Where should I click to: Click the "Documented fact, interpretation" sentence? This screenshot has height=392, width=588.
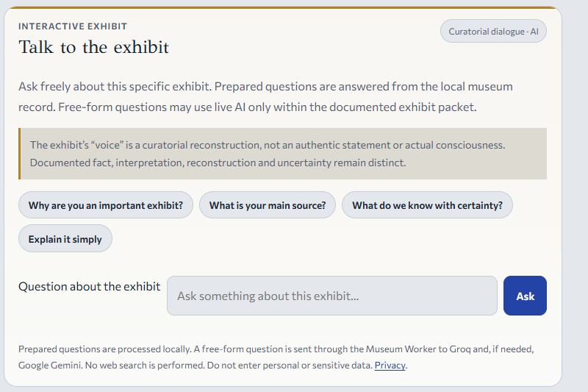(x=218, y=163)
